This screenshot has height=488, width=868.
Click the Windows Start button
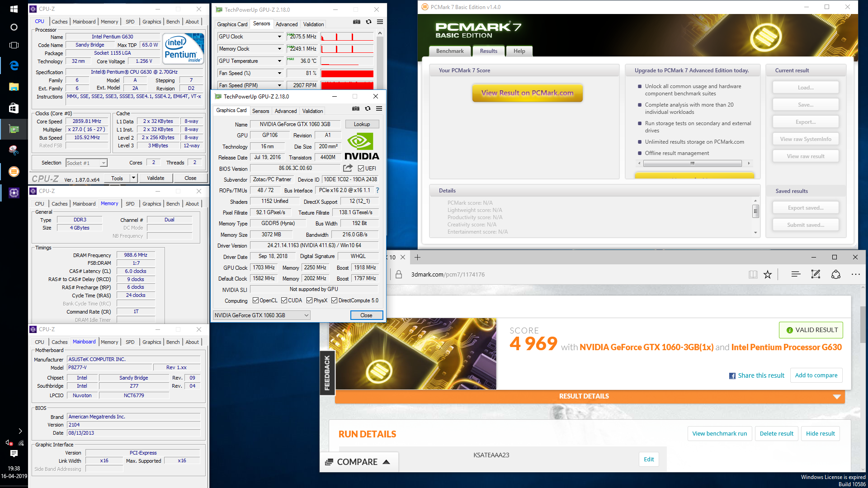(x=14, y=9)
